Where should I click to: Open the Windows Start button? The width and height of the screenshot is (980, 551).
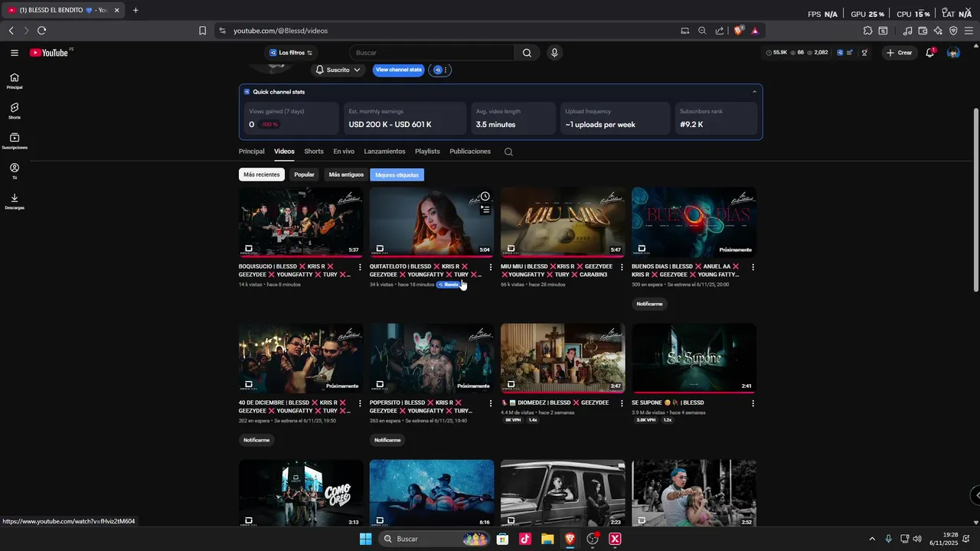pyautogui.click(x=365, y=539)
